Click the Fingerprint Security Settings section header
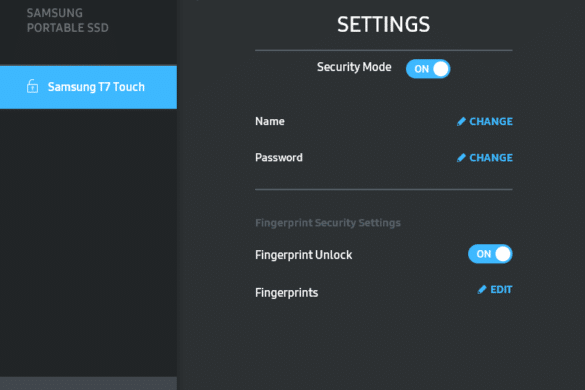585x390 pixels. coord(328,223)
